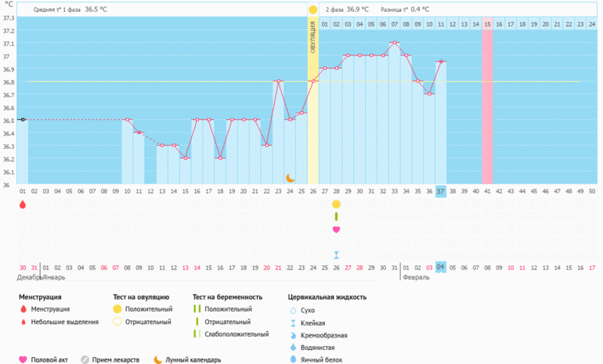The image size is (603, 364).
Task: Click the 37.1 temperature peak data point
Action: click(x=395, y=43)
